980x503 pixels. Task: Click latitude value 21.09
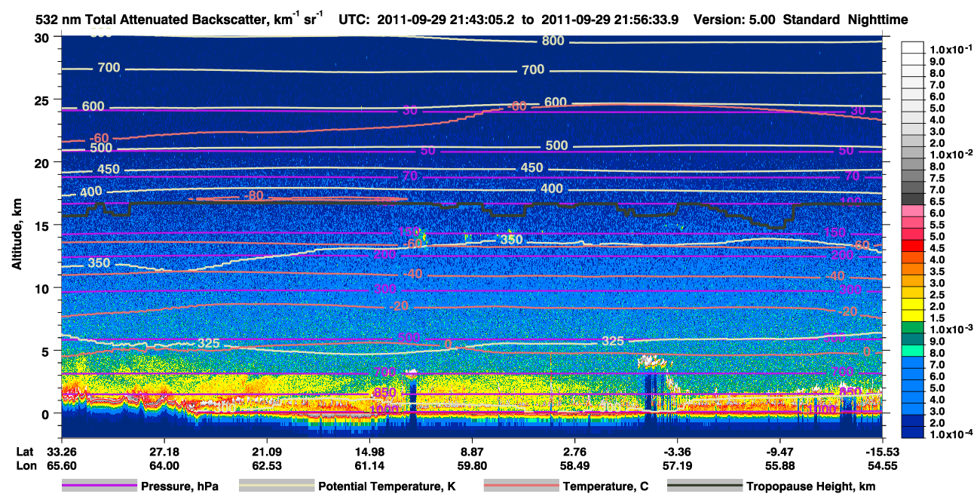(266, 452)
